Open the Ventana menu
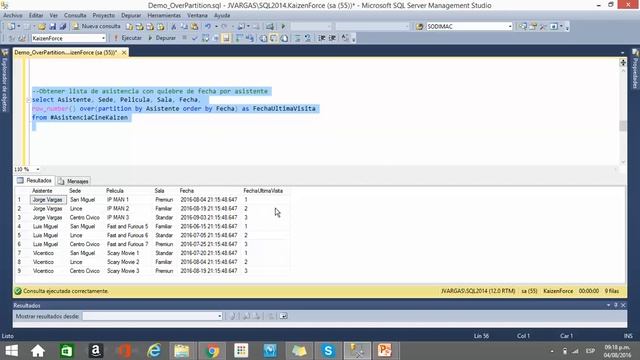Screen dimensions: 640x360 pyautogui.click(x=198, y=15)
